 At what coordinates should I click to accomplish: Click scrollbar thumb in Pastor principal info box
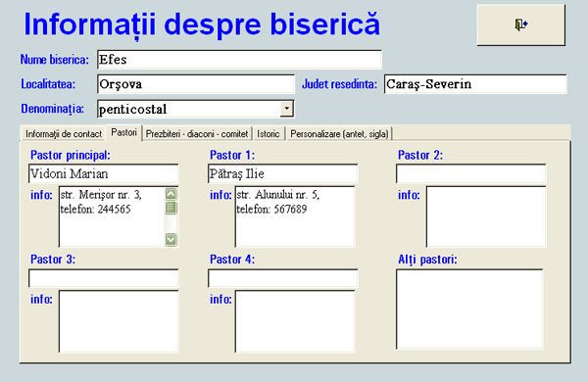[x=171, y=208]
